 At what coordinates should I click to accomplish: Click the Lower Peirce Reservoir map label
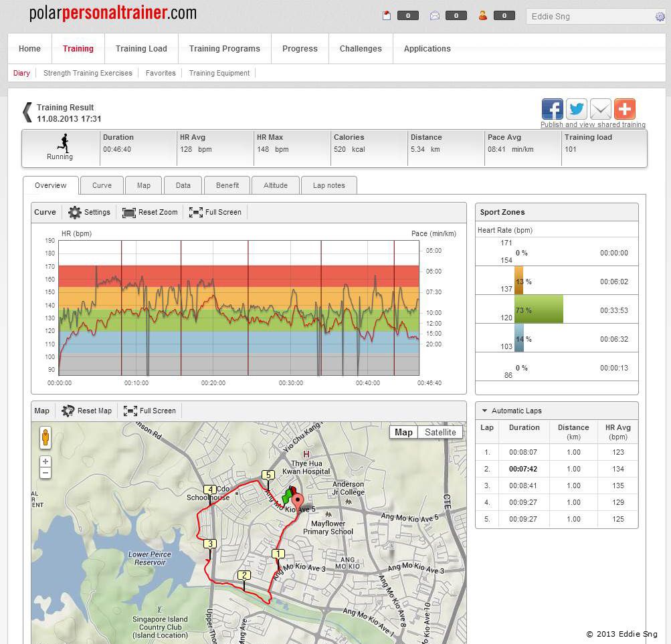(x=150, y=558)
